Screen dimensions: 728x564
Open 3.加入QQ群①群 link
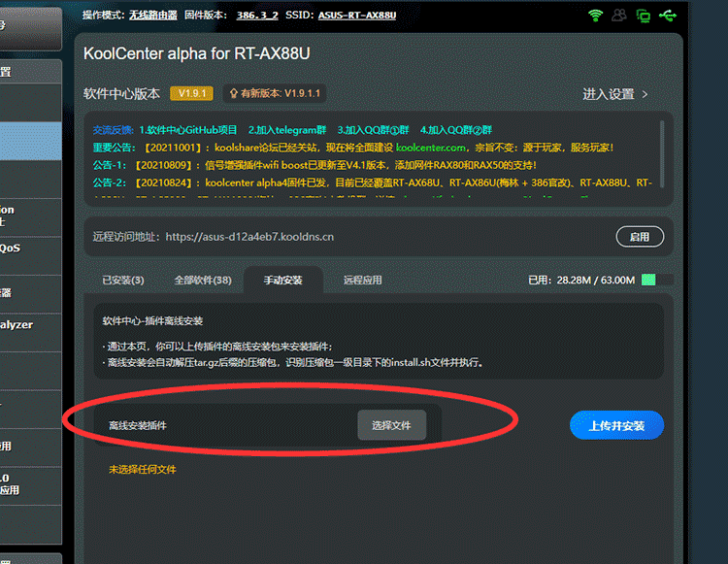coord(373,130)
